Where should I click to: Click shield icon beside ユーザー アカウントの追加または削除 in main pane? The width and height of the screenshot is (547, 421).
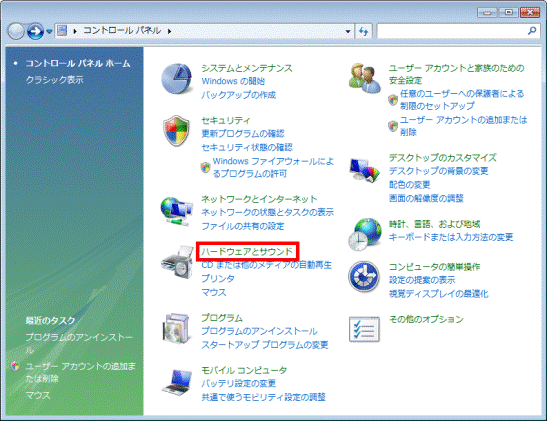coord(393,126)
